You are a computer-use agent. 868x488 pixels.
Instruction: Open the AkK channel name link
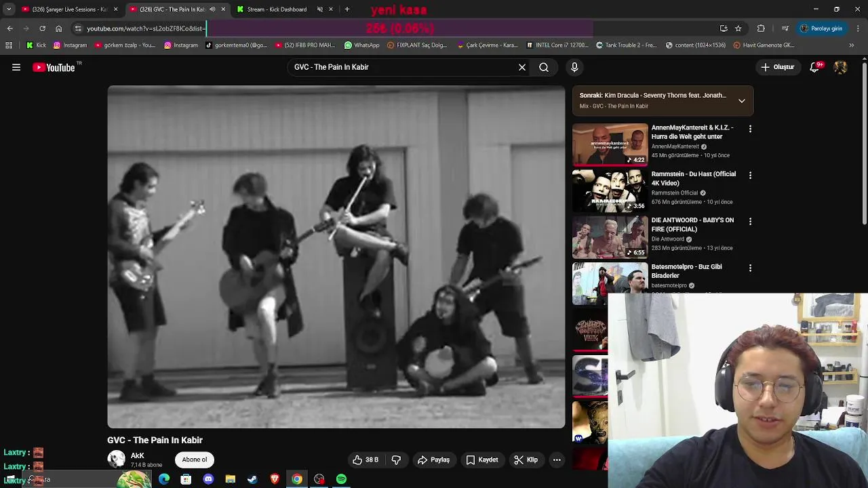[x=138, y=455]
